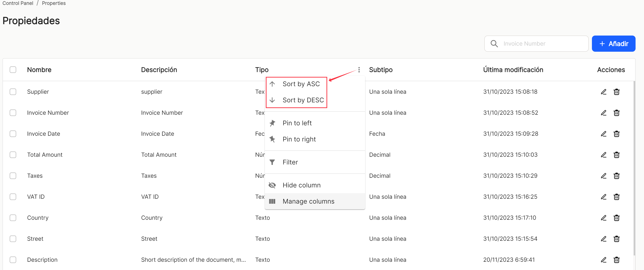Delete the Street property with the trash icon
The height and width of the screenshot is (270, 644).
pyautogui.click(x=617, y=239)
